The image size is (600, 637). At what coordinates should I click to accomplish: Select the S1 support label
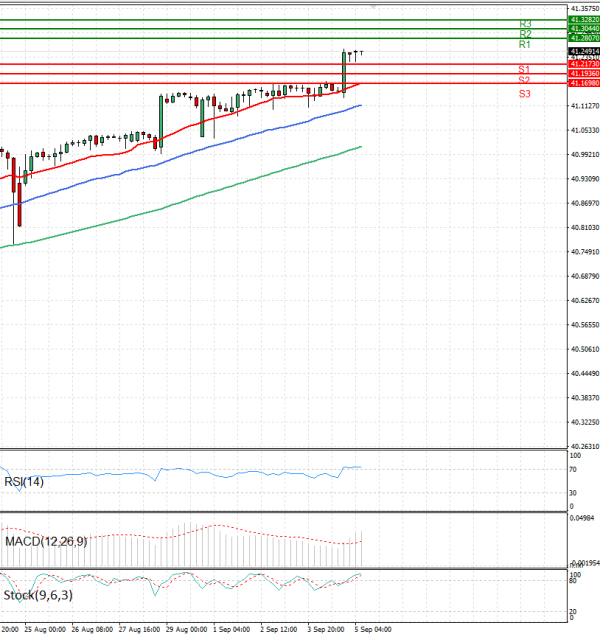pos(524,69)
